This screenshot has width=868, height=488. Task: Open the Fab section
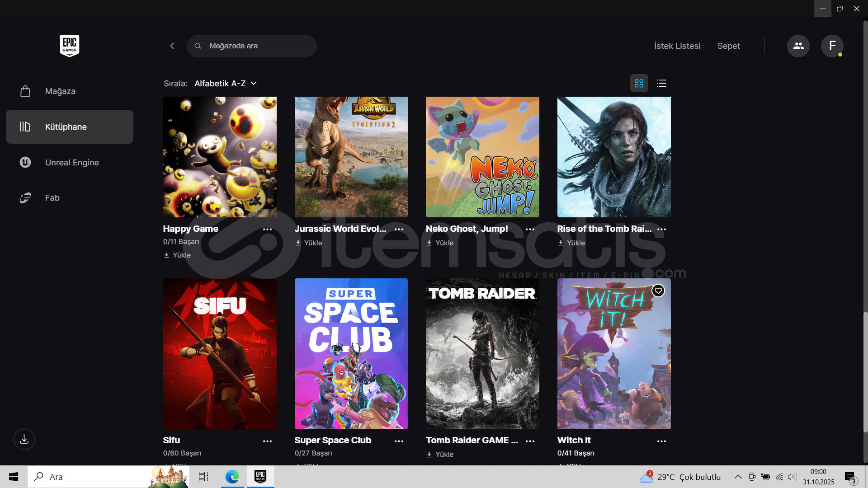click(52, 197)
